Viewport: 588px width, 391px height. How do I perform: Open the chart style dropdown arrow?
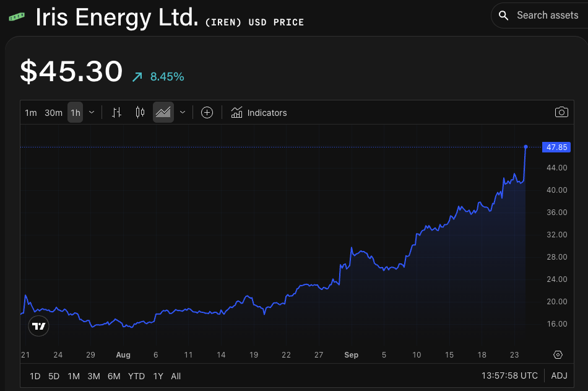click(x=183, y=112)
